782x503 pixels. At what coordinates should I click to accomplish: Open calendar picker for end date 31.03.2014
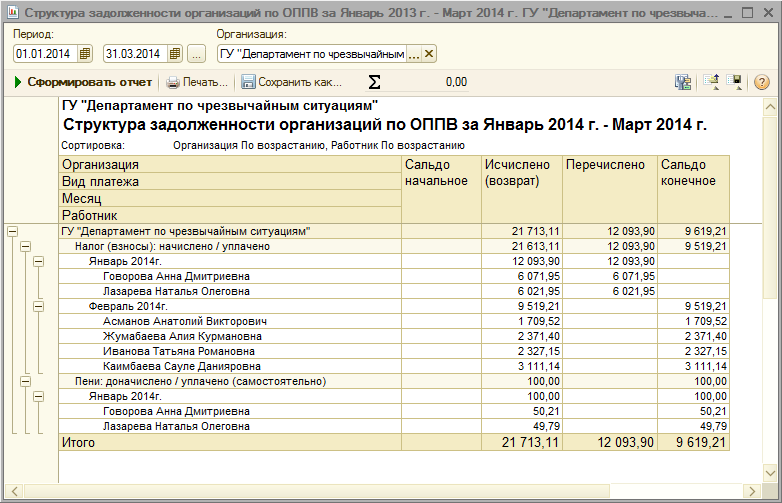point(176,53)
